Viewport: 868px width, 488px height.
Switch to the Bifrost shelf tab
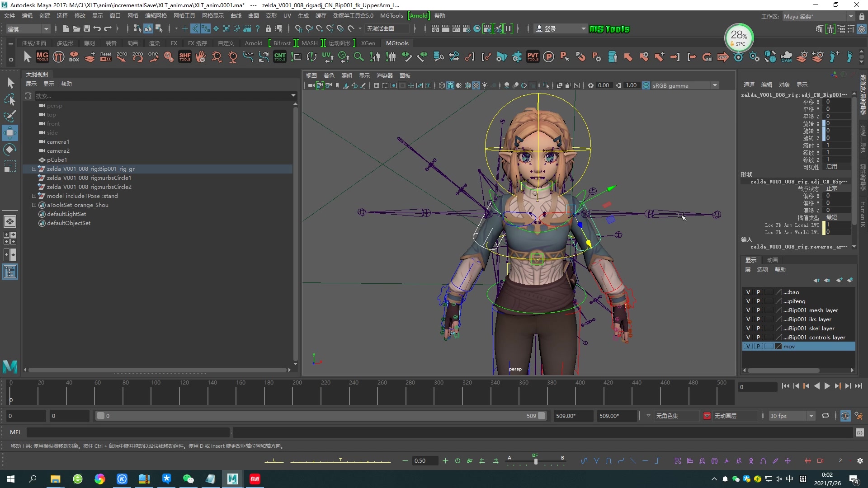click(x=282, y=43)
